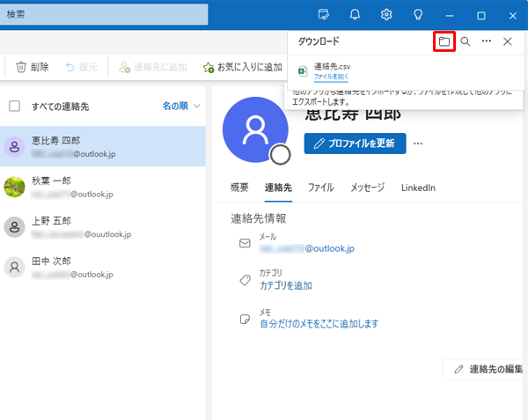Switch to LinkedIn tab
Screen dimensions: 528x420
click(x=418, y=188)
